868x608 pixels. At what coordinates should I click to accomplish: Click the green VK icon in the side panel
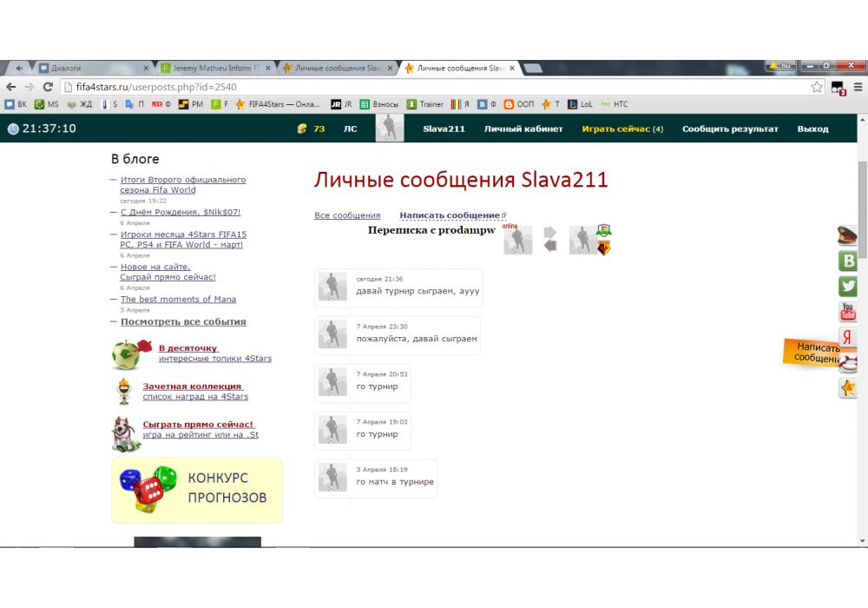coord(848,261)
